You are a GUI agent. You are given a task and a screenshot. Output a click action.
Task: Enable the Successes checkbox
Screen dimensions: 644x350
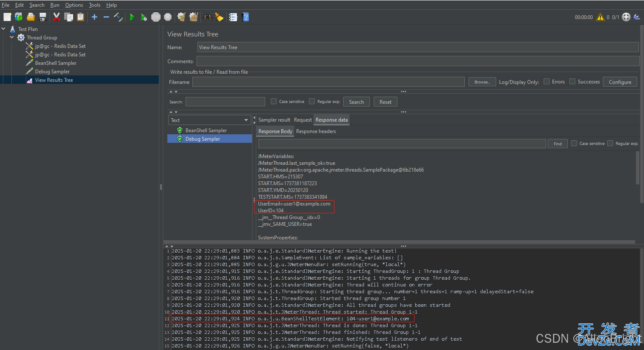pyautogui.click(x=572, y=81)
